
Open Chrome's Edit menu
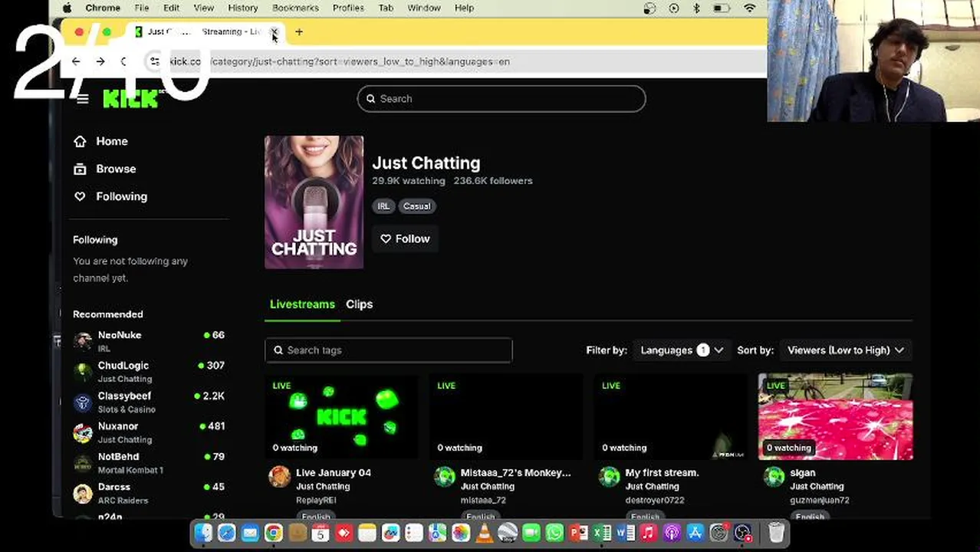[171, 8]
